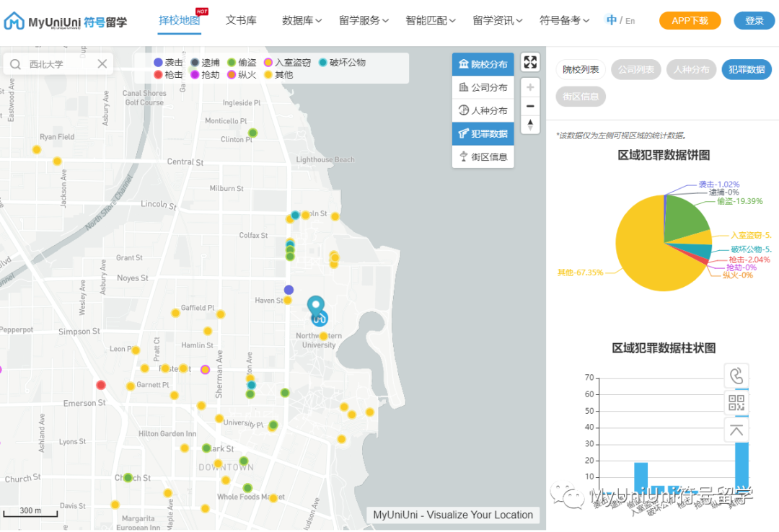This screenshot has width=779, height=532.
Task: Select 公司分布 map layer
Action: coord(483,87)
